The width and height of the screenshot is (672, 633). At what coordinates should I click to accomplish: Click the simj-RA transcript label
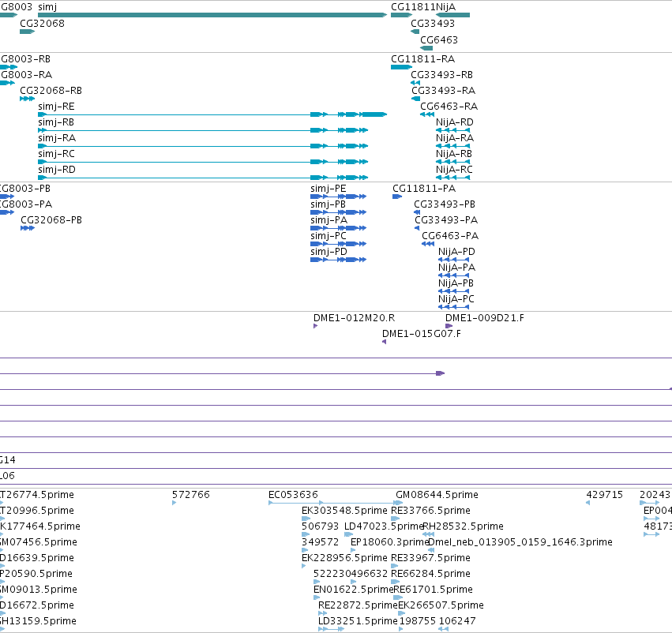57,138
